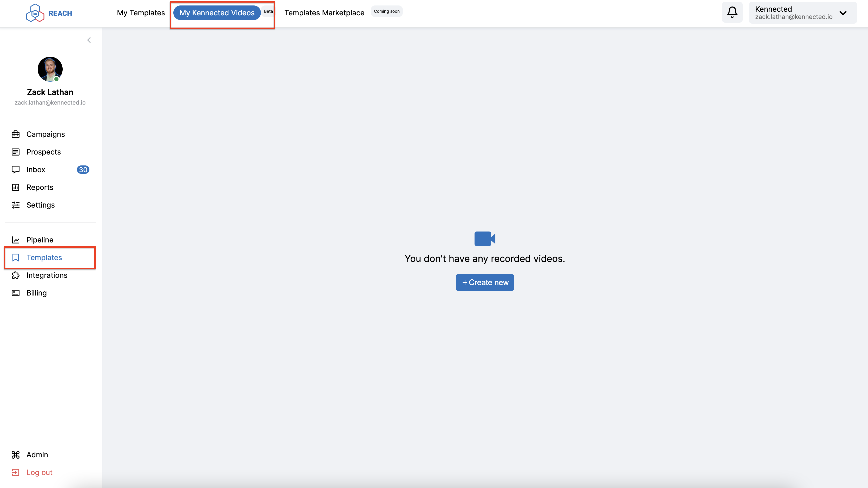
Task: Click the Settings sliders icon
Action: [x=16, y=205]
